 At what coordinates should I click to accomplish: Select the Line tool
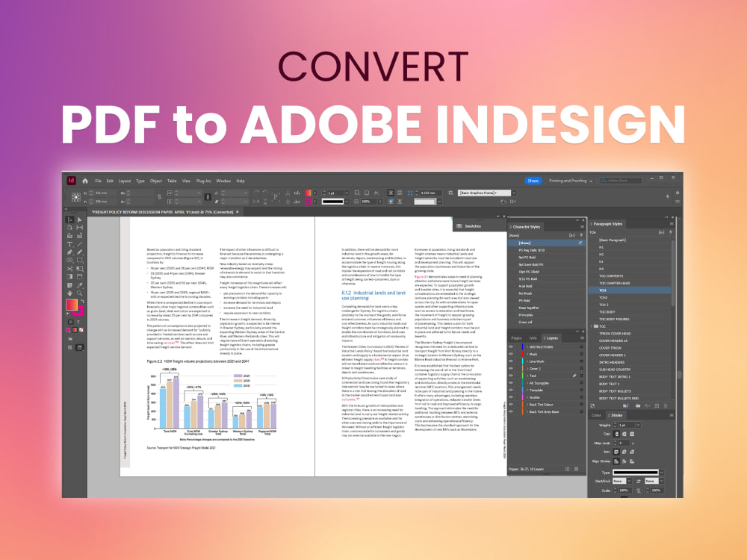coord(80,244)
